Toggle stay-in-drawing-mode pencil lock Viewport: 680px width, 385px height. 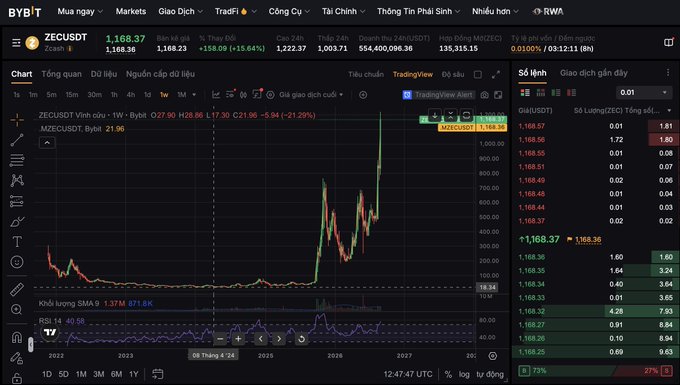click(17, 358)
